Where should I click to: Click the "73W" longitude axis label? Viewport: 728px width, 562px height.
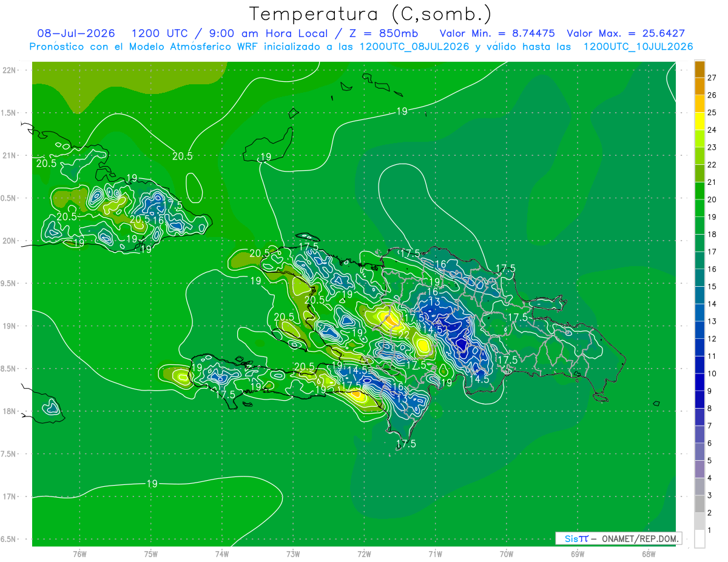pyautogui.click(x=293, y=554)
